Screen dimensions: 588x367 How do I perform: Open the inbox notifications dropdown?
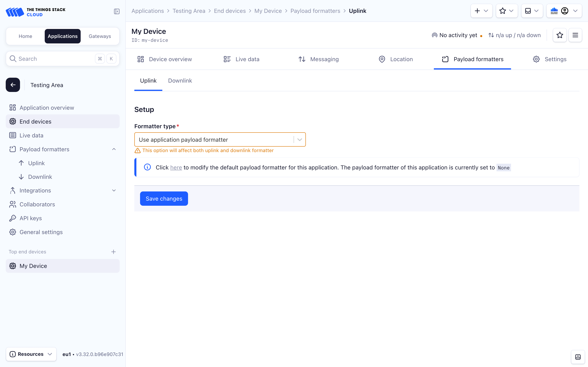532,11
